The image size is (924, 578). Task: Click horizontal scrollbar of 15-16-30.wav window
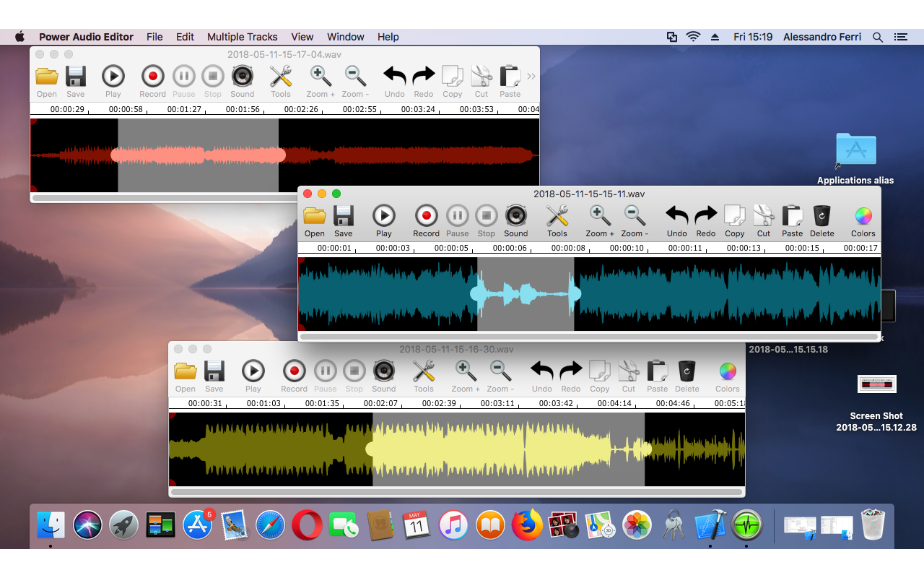(x=456, y=492)
